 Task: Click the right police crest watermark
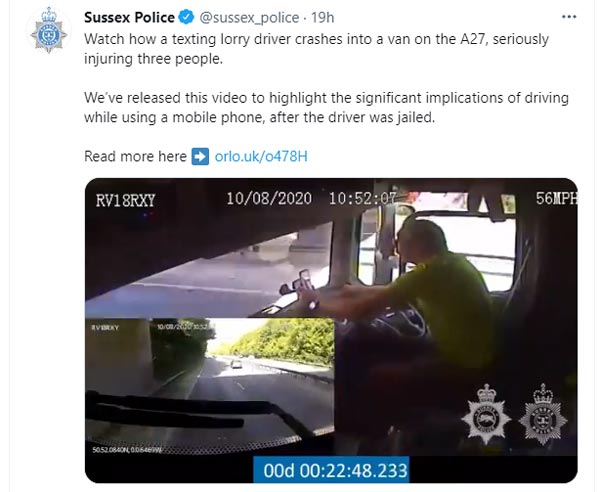pos(543,414)
